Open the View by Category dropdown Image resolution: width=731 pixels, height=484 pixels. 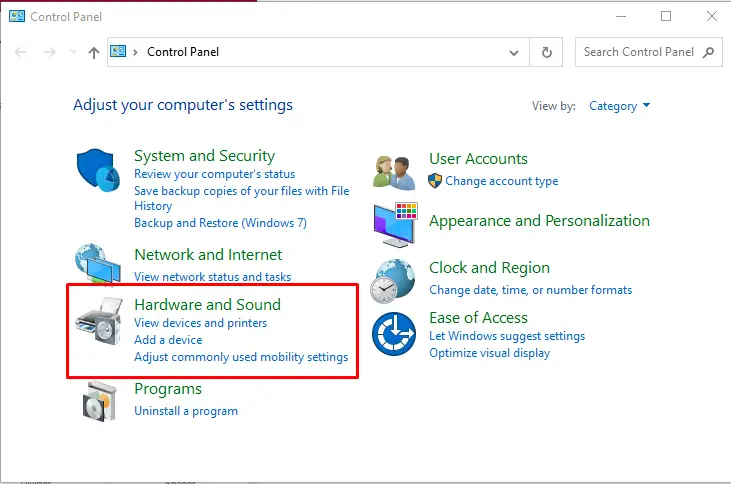[620, 106]
